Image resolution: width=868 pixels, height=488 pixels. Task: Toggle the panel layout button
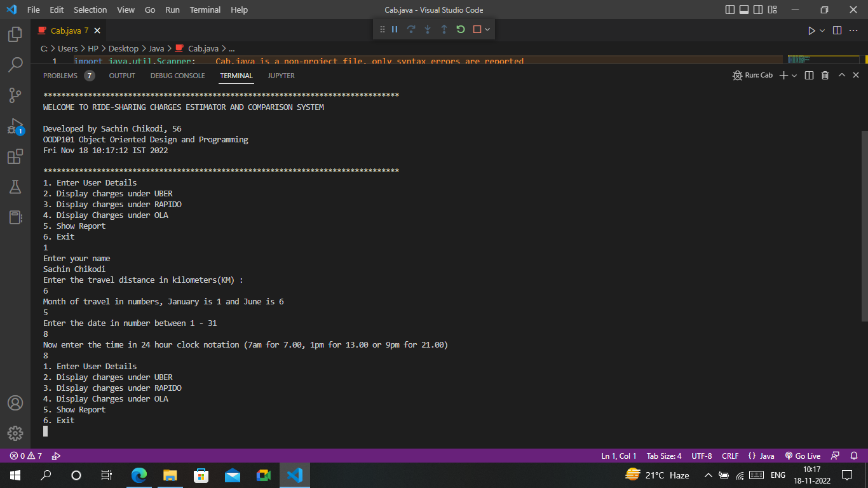(743, 10)
